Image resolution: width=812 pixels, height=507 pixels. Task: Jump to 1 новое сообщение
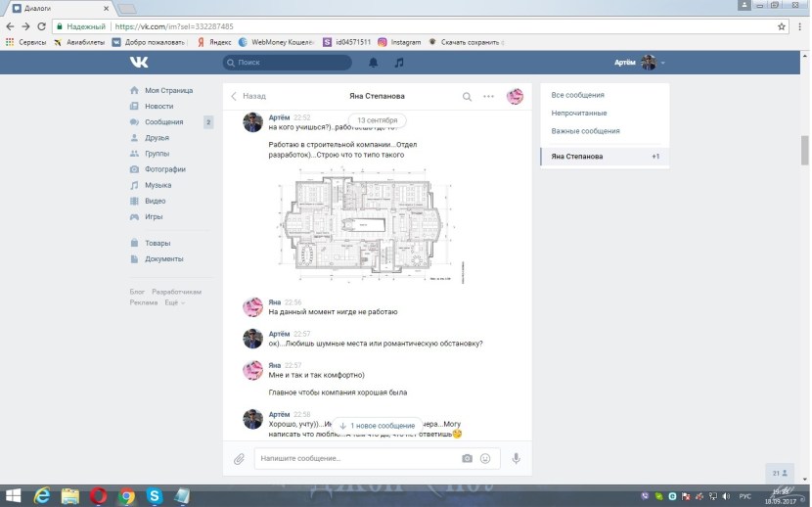coord(377,426)
